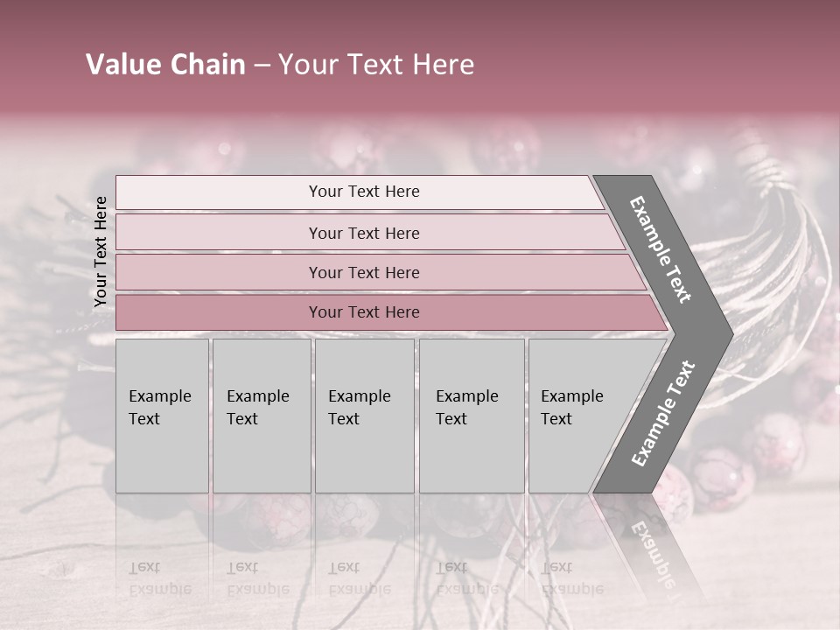Screen dimensions: 840x630
Task: Click the reflected text below the fifth box
Action: pos(572,577)
